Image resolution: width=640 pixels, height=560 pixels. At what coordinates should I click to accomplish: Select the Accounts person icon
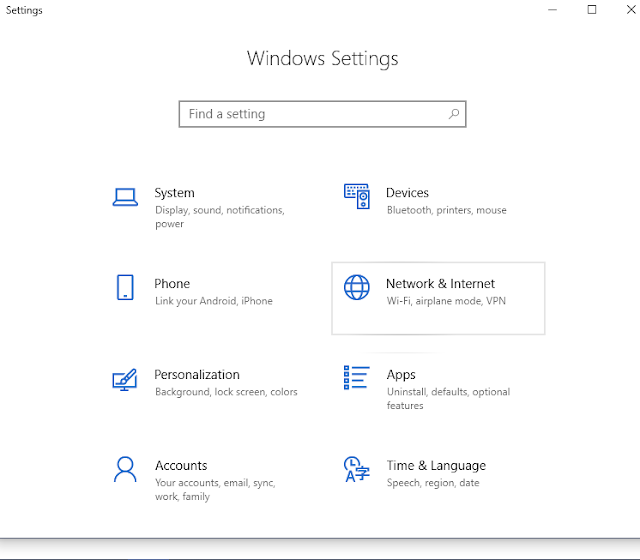tap(125, 469)
